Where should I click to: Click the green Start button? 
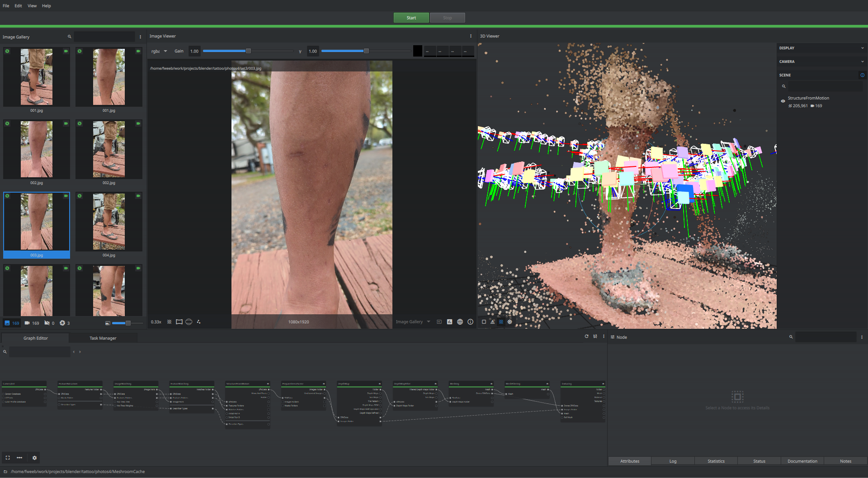pos(411,17)
